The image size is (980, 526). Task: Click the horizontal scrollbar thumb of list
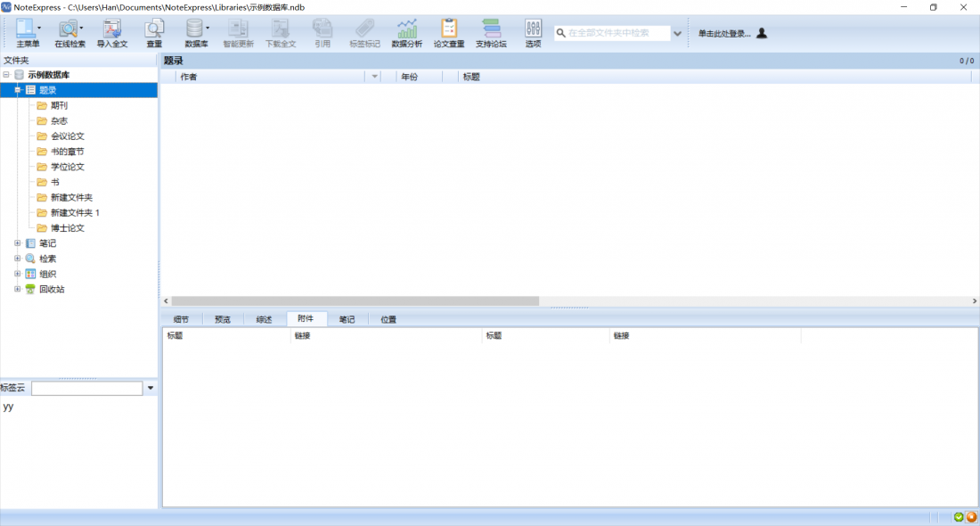(x=355, y=300)
